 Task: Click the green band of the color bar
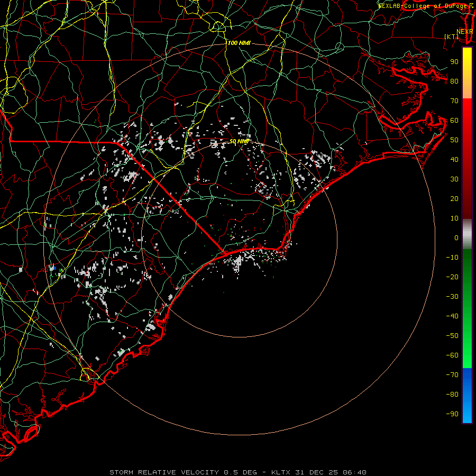[x=467, y=309]
